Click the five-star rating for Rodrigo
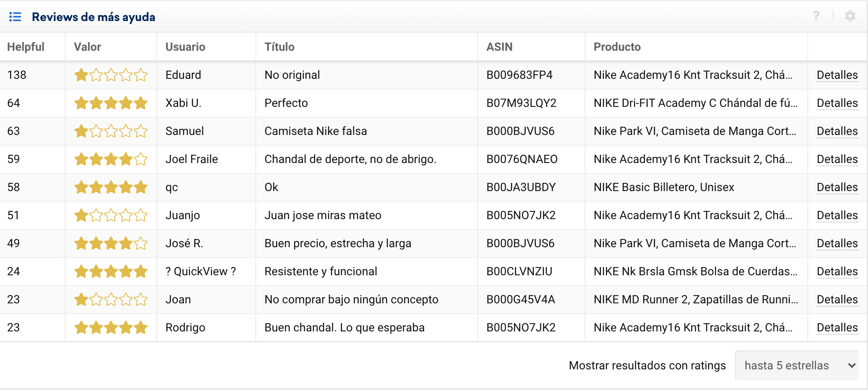868x390 pixels. pyautogui.click(x=111, y=328)
